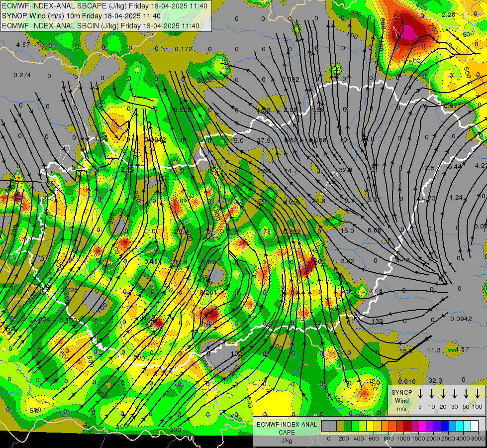This screenshot has width=487, height=448.
Task: Click the map value 6.44
Action: (x=455, y=167)
